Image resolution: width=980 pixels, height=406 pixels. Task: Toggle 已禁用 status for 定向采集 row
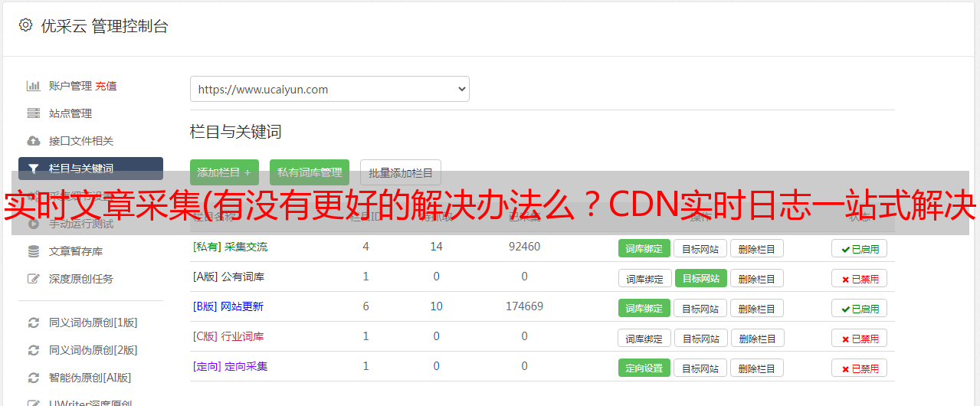pyautogui.click(x=860, y=368)
